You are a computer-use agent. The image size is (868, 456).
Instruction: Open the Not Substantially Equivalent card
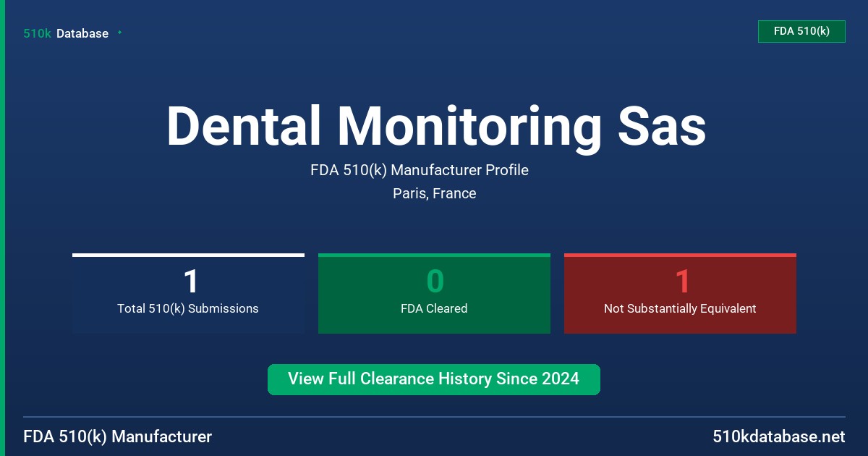(x=680, y=293)
